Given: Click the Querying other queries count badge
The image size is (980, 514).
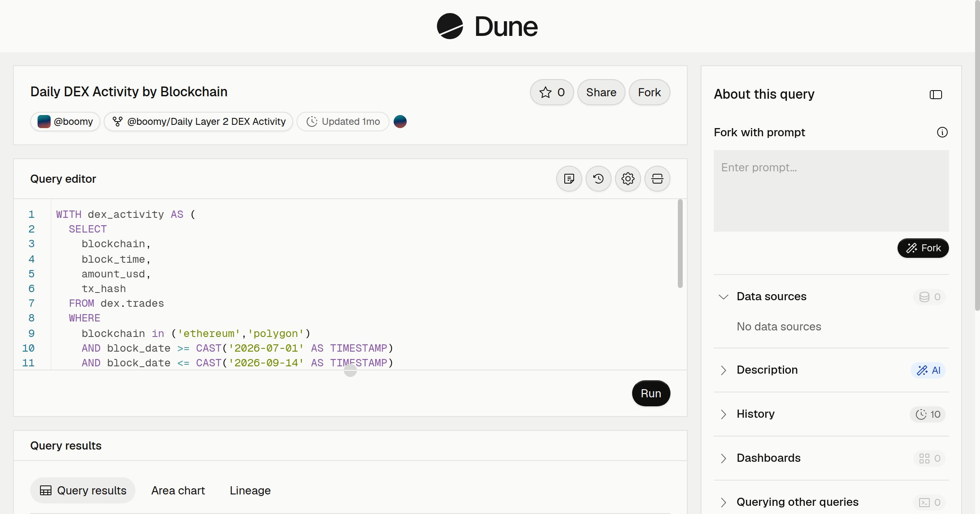Looking at the screenshot, I should [x=929, y=502].
